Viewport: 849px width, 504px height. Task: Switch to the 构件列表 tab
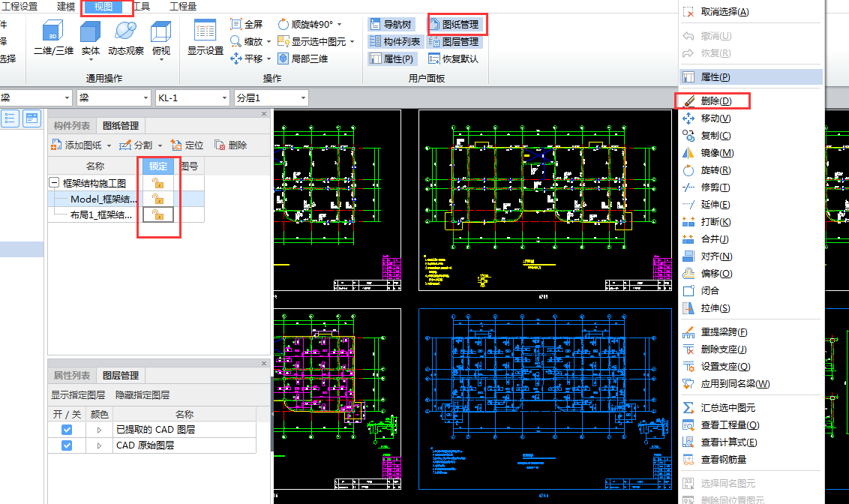71,125
